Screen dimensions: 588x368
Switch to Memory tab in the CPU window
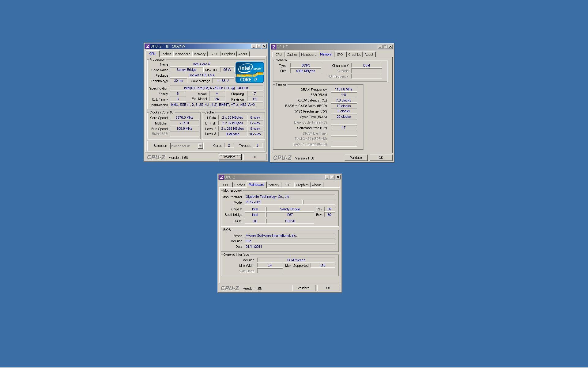coord(200,54)
